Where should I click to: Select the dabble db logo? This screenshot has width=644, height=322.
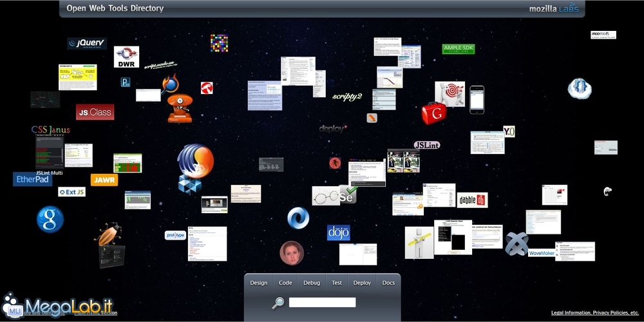[x=472, y=200]
